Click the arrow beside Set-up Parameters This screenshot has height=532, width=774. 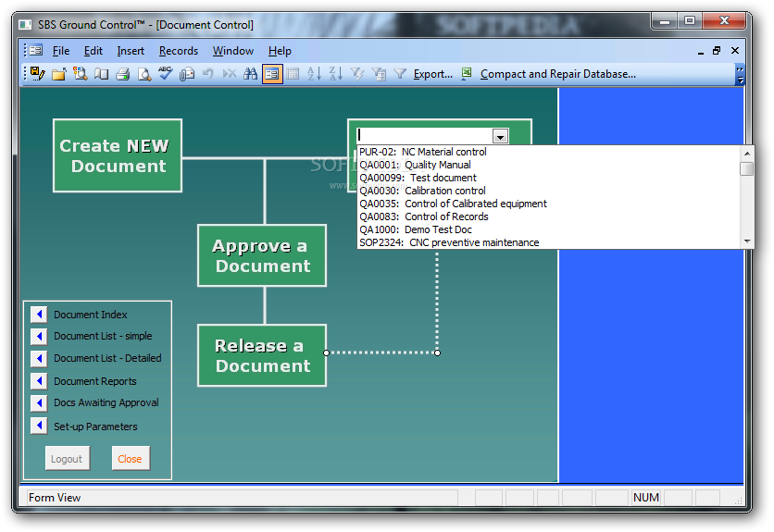click(39, 426)
